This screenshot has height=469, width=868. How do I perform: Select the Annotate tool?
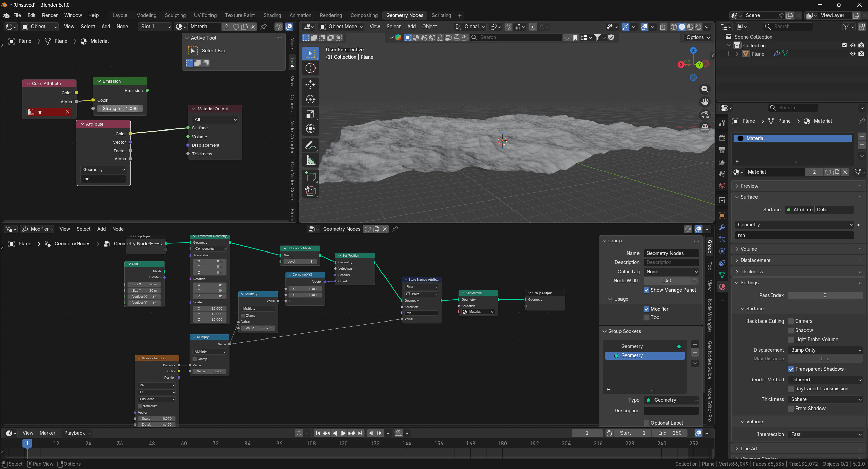[x=310, y=145]
